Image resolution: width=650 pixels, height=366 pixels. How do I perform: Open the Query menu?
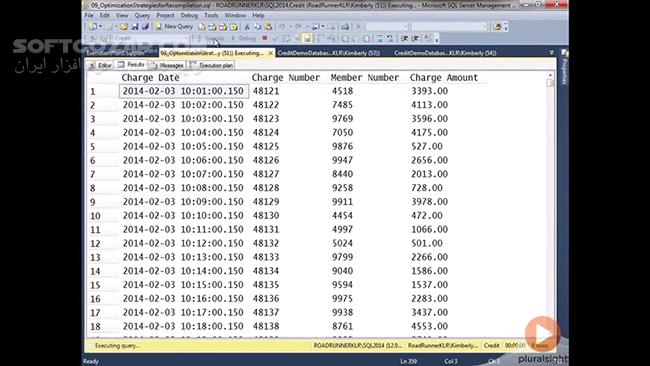tap(142, 15)
